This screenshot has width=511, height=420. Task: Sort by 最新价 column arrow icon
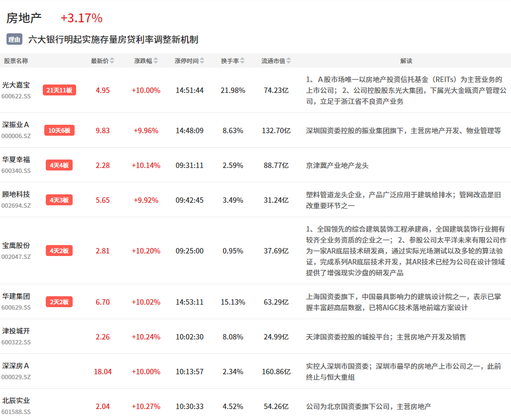pos(112,61)
